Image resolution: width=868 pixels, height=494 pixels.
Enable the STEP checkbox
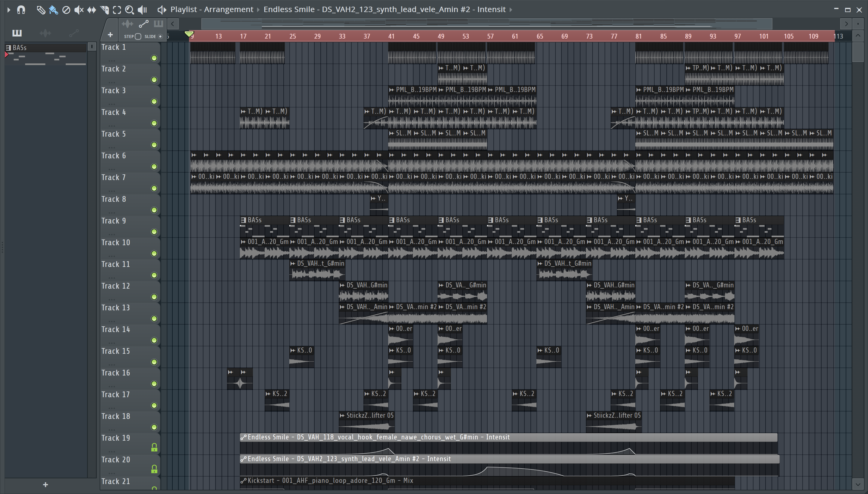[138, 36]
